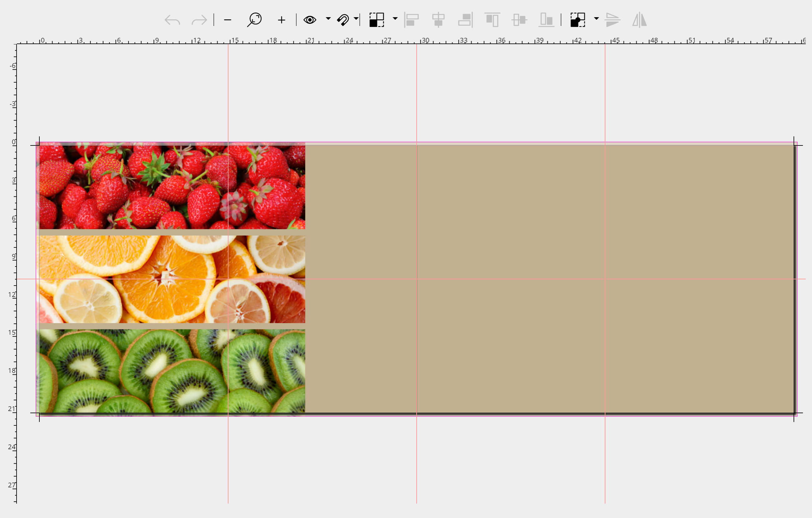The width and height of the screenshot is (812, 518).
Task: Expand the eye view options dropdown
Action: pyautogui.click(x=328, y=18)
